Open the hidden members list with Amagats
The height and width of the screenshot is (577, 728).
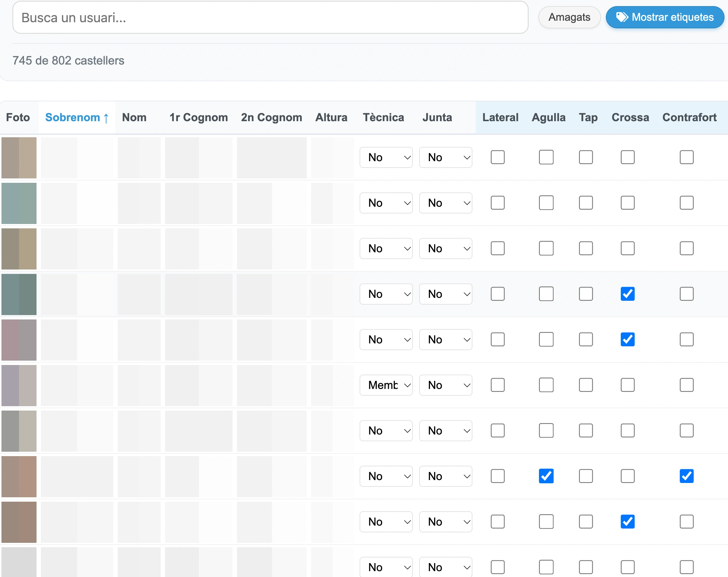[x=569, y=17]
